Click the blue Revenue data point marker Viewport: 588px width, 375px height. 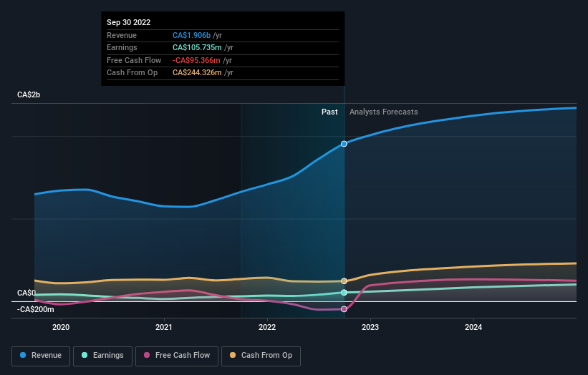pos(344,144)
